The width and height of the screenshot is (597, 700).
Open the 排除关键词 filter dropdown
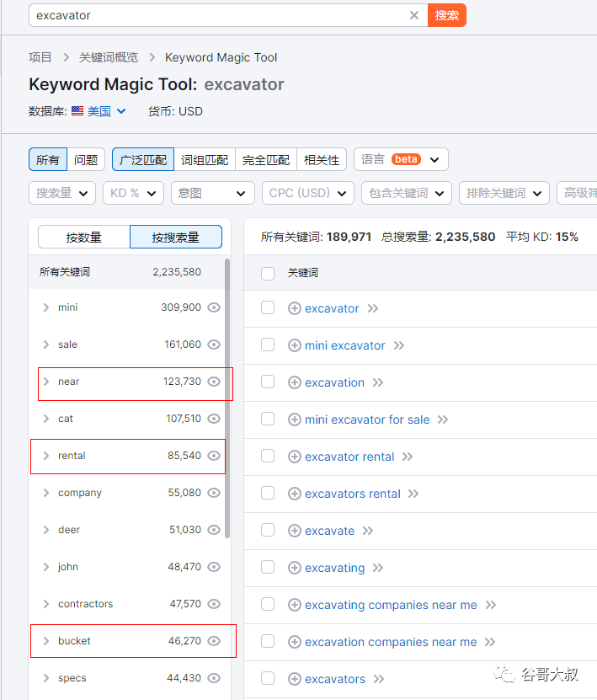(504, 193)
